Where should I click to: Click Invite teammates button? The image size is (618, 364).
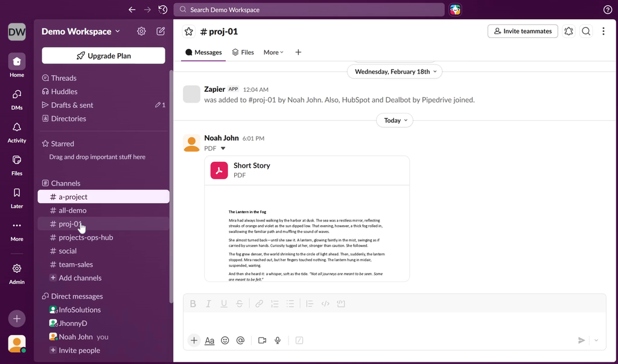[x=523, y=31]
